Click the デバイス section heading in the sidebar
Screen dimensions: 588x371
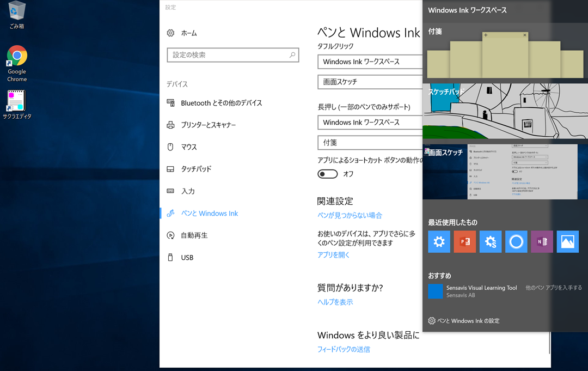pyautogui.click(x=177, y=84)
